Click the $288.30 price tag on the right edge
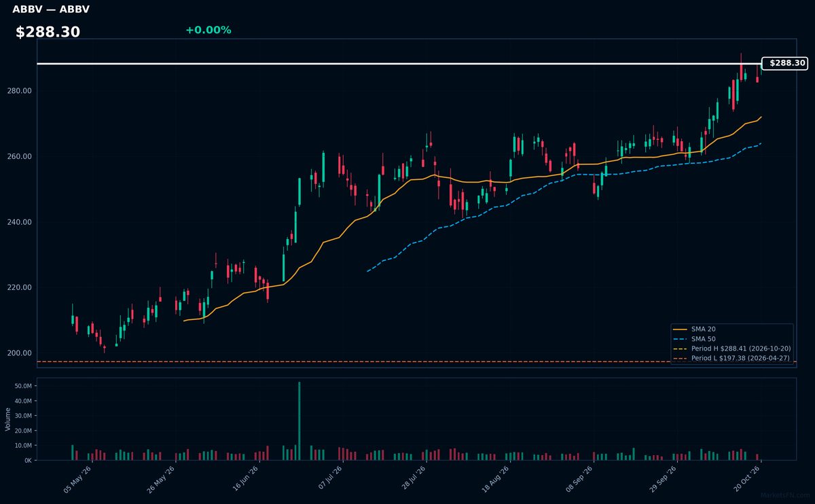The height and width of the screenshot is (504, 815). (x=784, y=63)
